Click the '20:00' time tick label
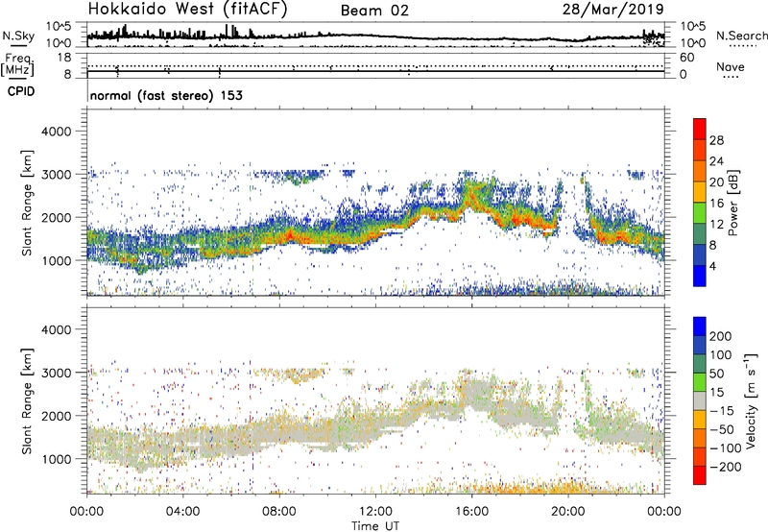Screen dimensions: 768x532 point(567,512)
